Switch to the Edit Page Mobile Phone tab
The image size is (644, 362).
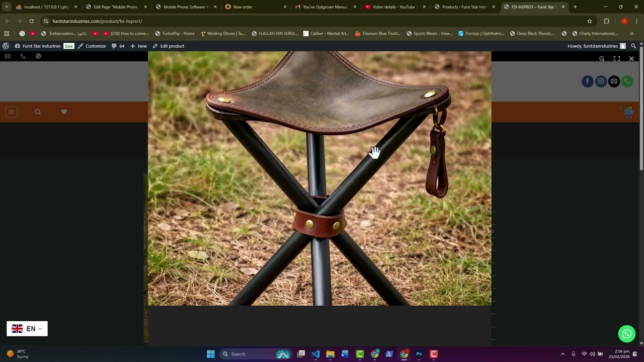(x=116, y=7)
